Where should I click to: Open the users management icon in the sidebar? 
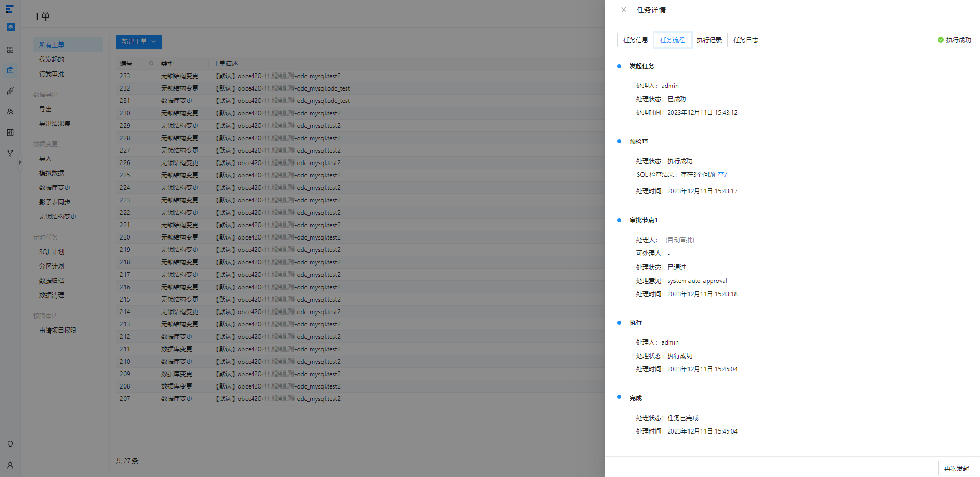coord(10,112)
